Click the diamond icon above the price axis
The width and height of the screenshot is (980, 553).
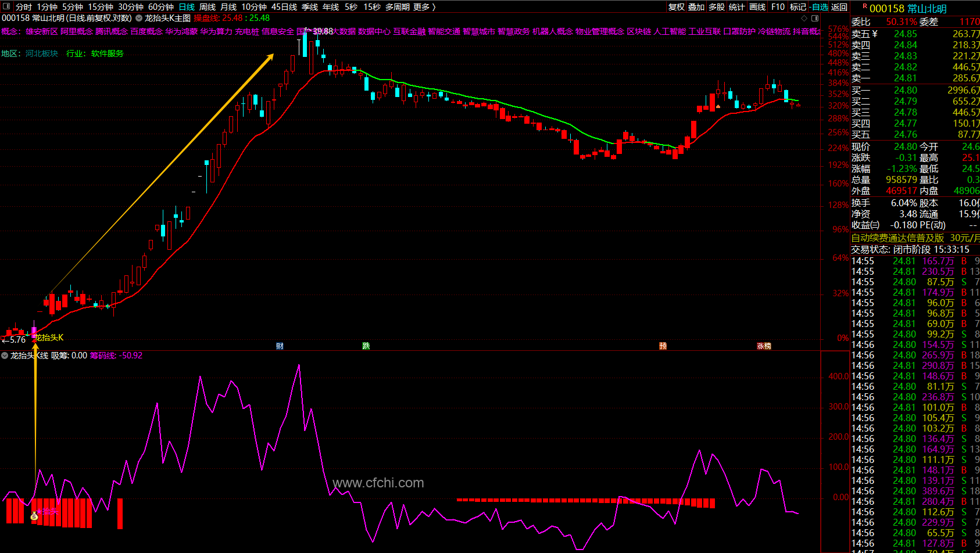click(804, 18)
